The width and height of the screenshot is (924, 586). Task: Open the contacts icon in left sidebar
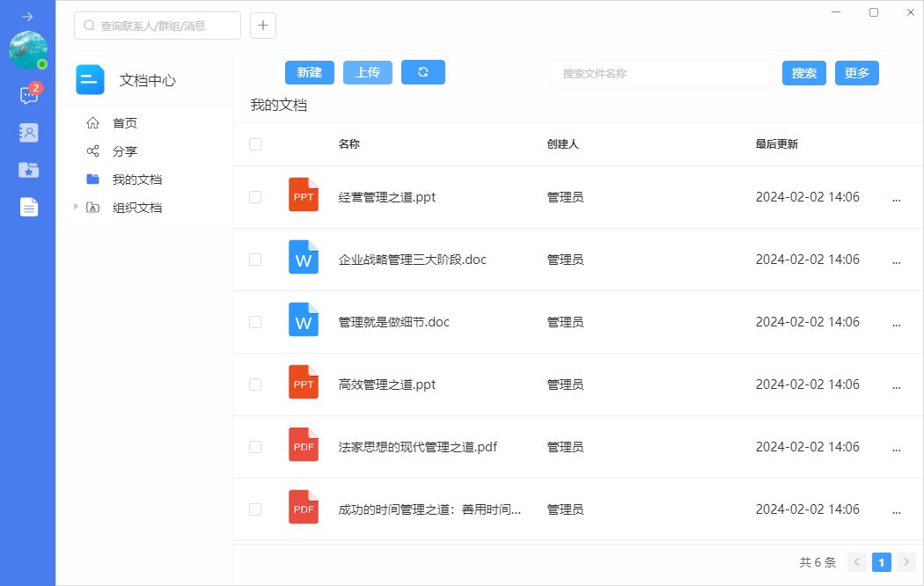(x=28, y=133)
